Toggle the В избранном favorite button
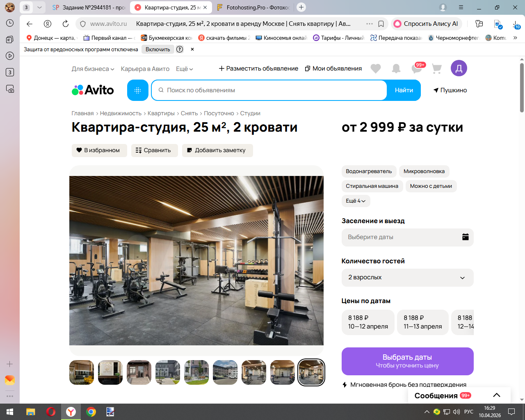The image size is (525, 420). tap(99, 151)
